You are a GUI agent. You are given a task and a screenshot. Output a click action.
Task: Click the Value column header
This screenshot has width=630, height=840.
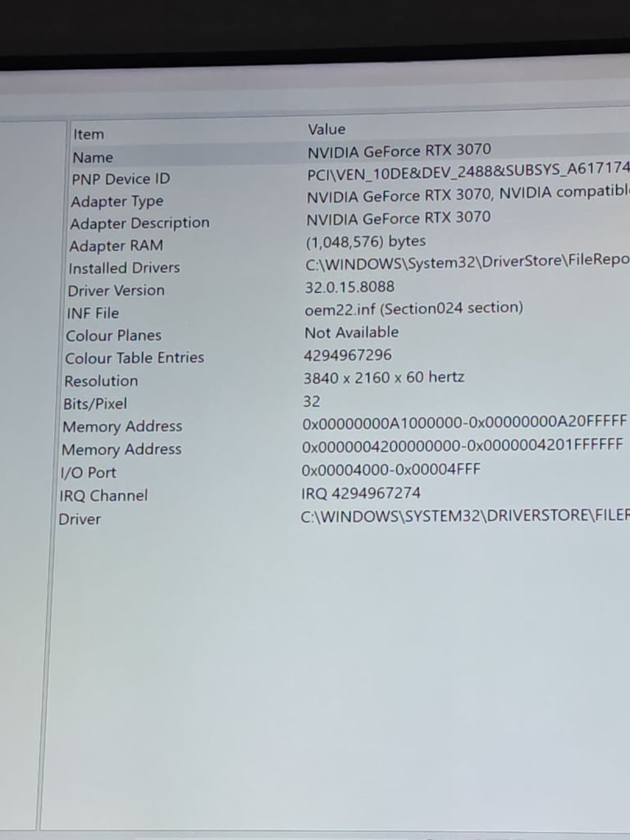pyautogui.click(x=326, y=129)
